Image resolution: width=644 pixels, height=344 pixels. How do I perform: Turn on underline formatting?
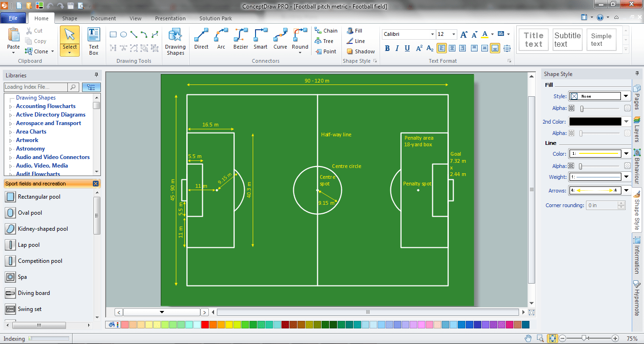click(x=406, y=48)
